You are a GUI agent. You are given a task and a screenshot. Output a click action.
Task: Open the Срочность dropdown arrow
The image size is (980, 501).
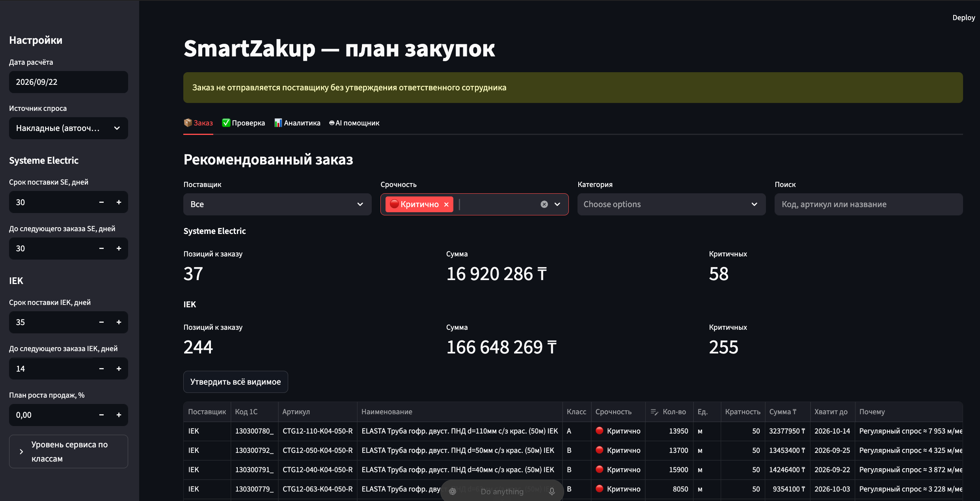click(557, 204)
